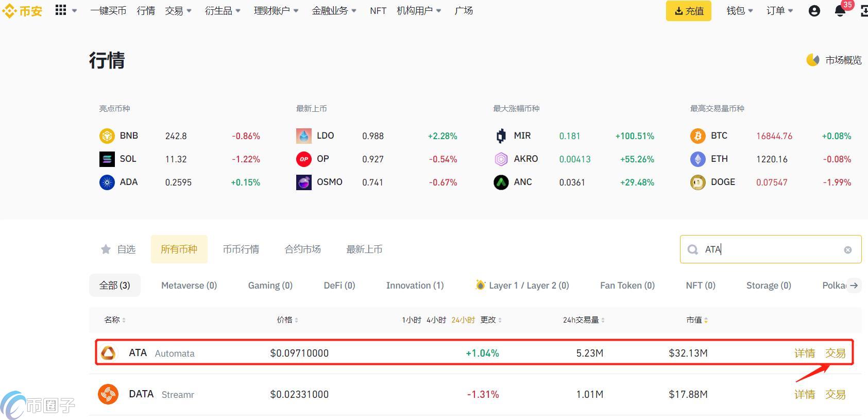Select the BTC coin icon
This screenshot has height=420, width=868.
tap(698, 136)
